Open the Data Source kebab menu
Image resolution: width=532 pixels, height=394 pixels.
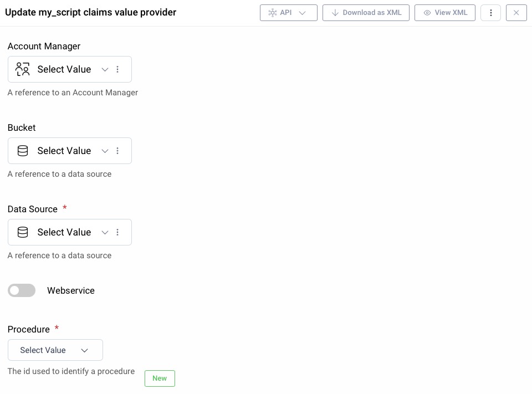(x=117, y=232)
